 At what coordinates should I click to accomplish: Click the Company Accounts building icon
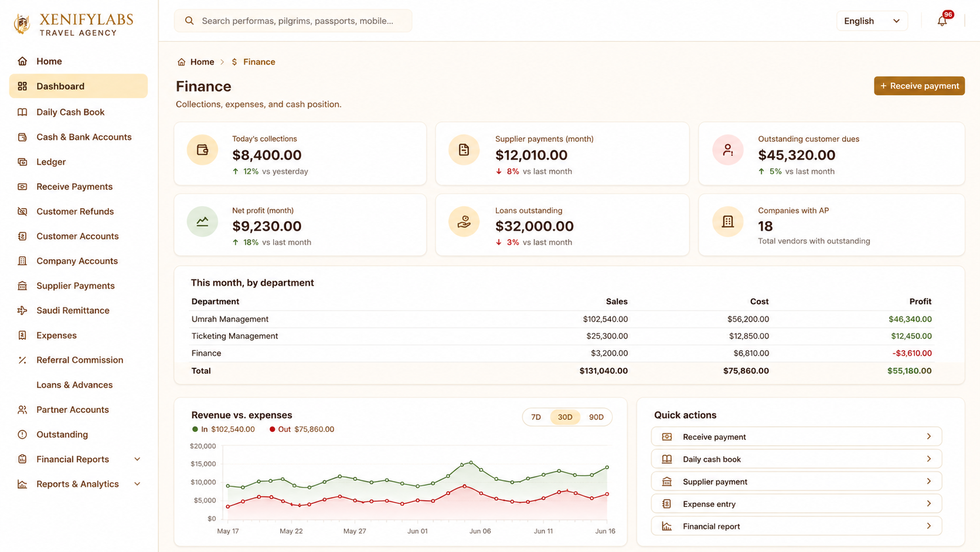(22, 261)
